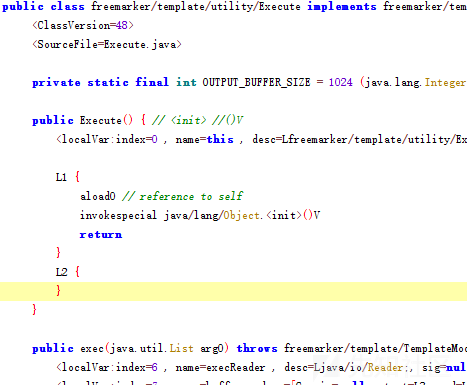Click the class declaration line 'public class freemarker/template/utility/Execute'

151,7
